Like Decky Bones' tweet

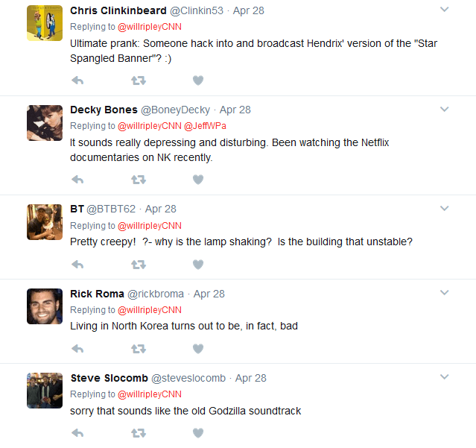[198, 179]
